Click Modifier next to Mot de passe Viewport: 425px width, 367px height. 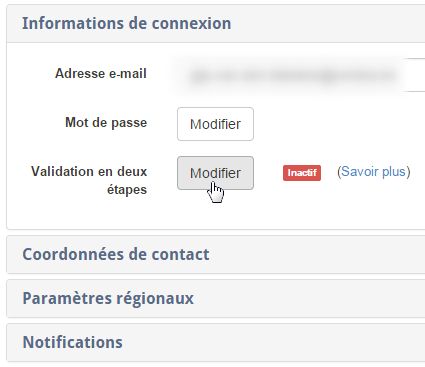[215, 124]
